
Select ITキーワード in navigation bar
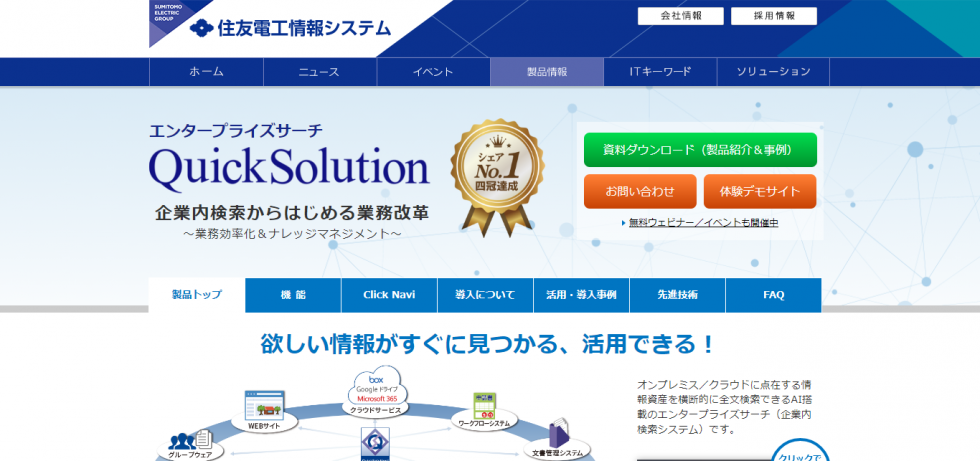660,72
